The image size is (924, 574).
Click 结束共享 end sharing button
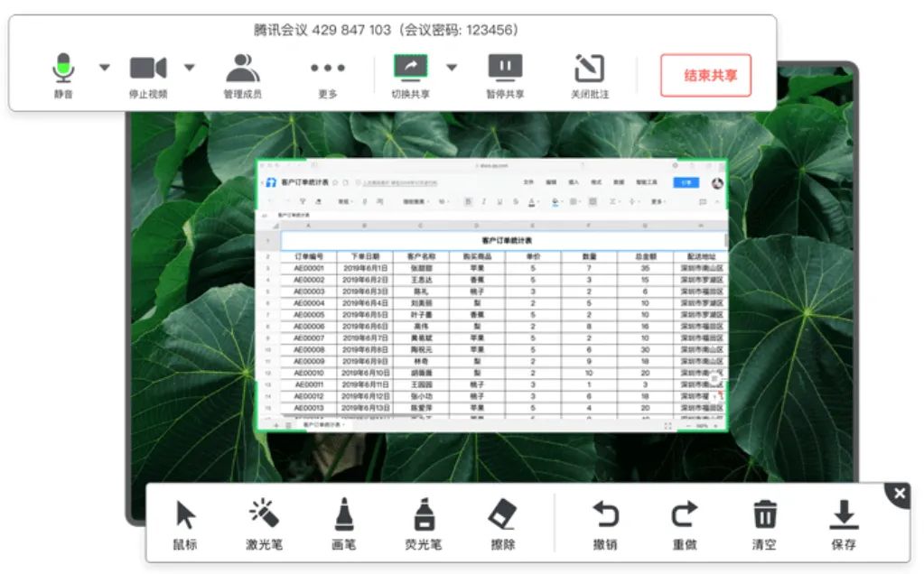pos(706,75)
